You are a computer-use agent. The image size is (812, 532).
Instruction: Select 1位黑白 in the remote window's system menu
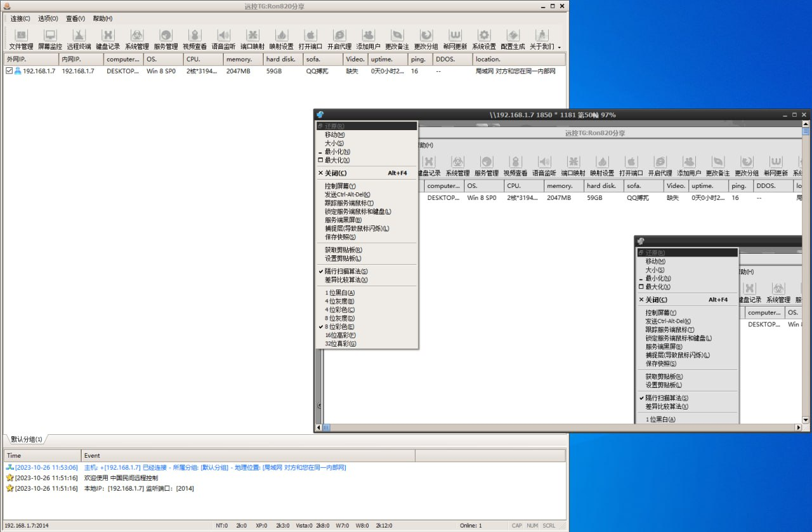(340, 293)
